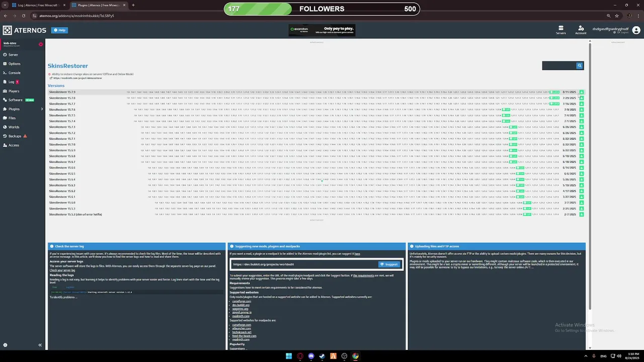This screenshot has width=644, height=362.
Task: Open the Check your server log link
Action: (62, 270)
